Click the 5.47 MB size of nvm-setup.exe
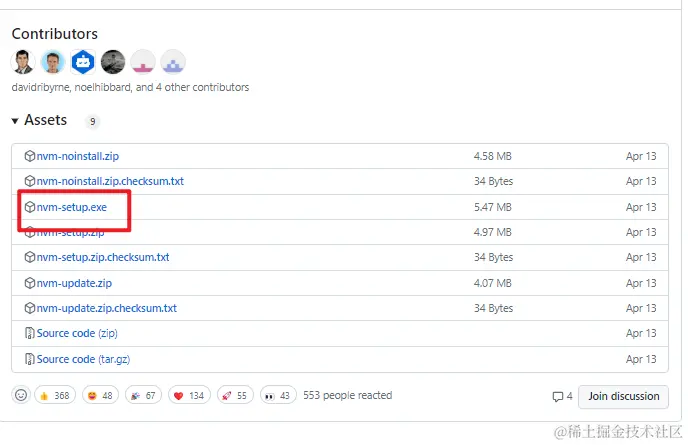Image resolution: width=688 pixels, height=445 pixels. tap(493, 207)
